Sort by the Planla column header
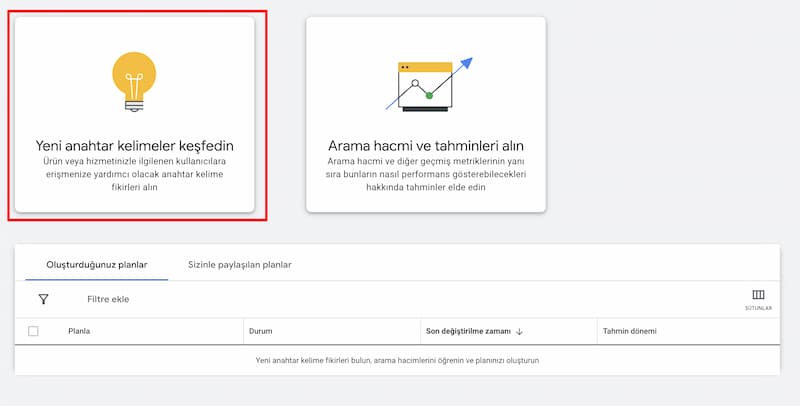Screen dimensions: 800x406 [79, 331]
